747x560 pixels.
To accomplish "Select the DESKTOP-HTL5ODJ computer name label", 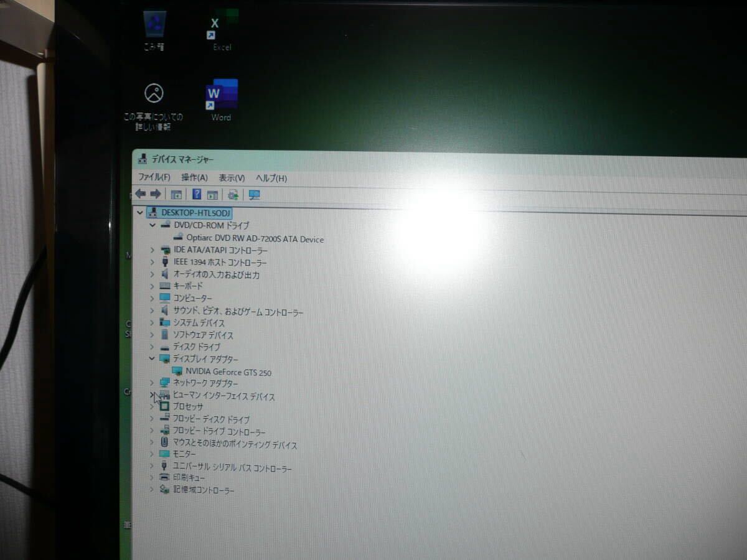I will 196,212.
